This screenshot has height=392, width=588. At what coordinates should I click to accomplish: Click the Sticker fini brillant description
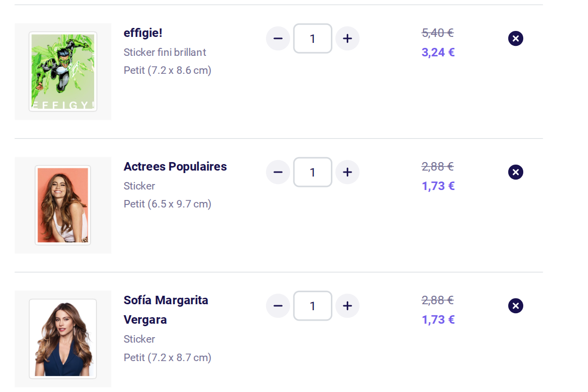click(164, 52)
